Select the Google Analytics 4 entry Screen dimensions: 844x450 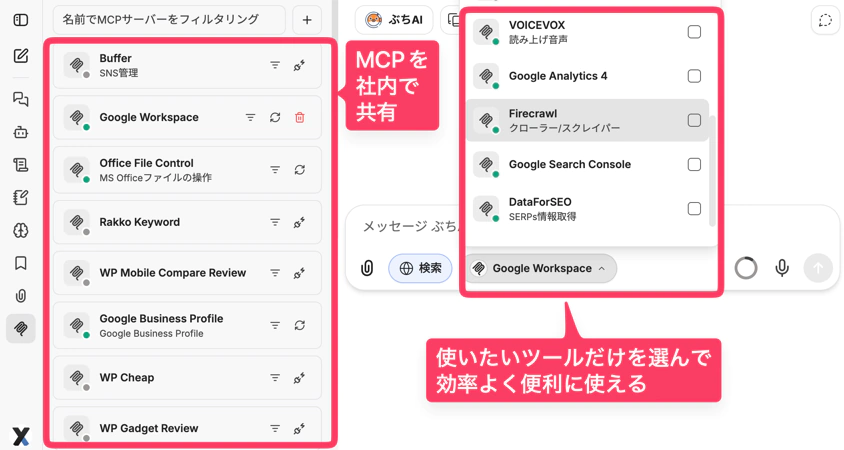587,76
